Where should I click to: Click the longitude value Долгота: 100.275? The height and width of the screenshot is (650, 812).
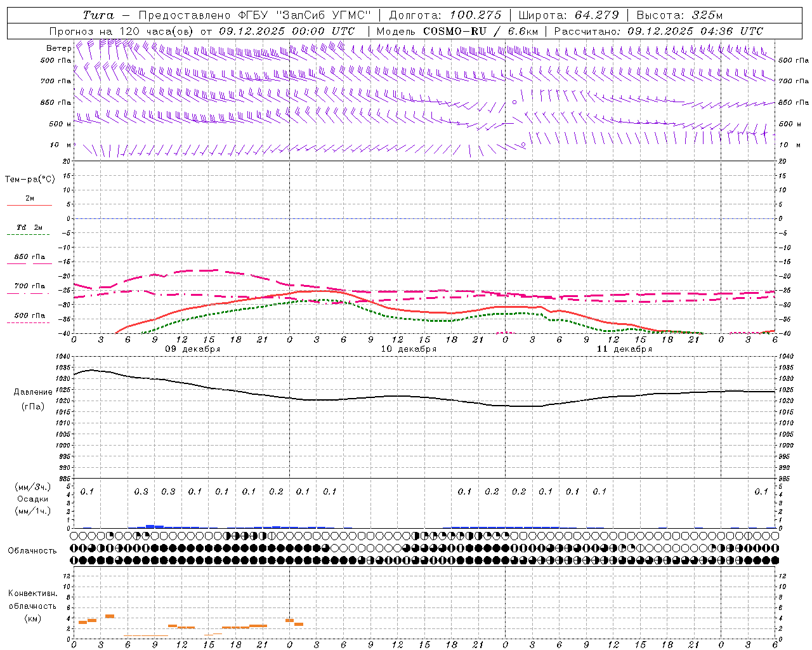coord(445,15)
